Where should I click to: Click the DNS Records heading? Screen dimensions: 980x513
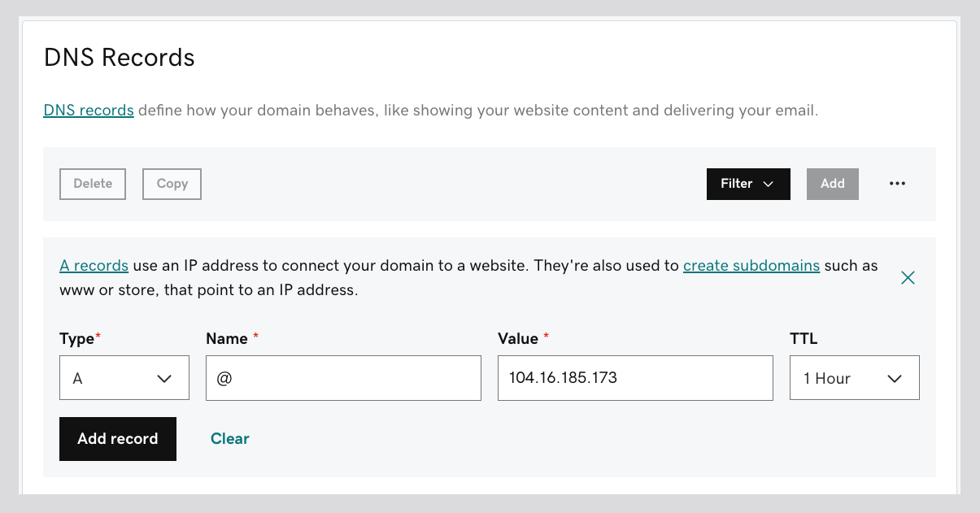pyautogui.click(x=120, y=58)
